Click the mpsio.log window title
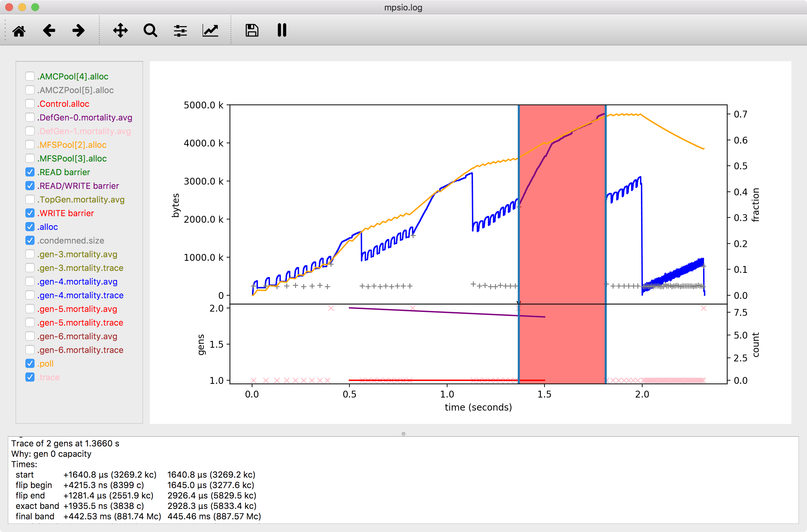The image size is (807, 532). tap(403, 7)
